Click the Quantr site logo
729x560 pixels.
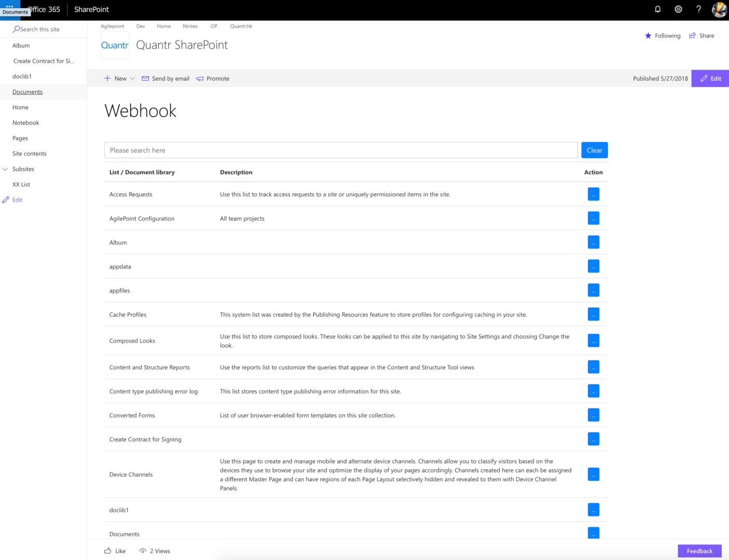coord(115,45)
